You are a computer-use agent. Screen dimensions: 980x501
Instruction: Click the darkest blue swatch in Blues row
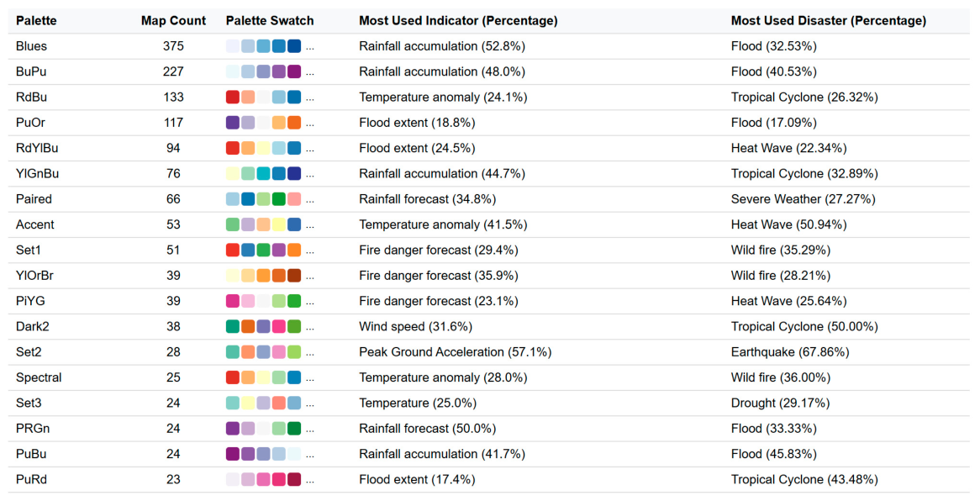(x=294, y=46)
